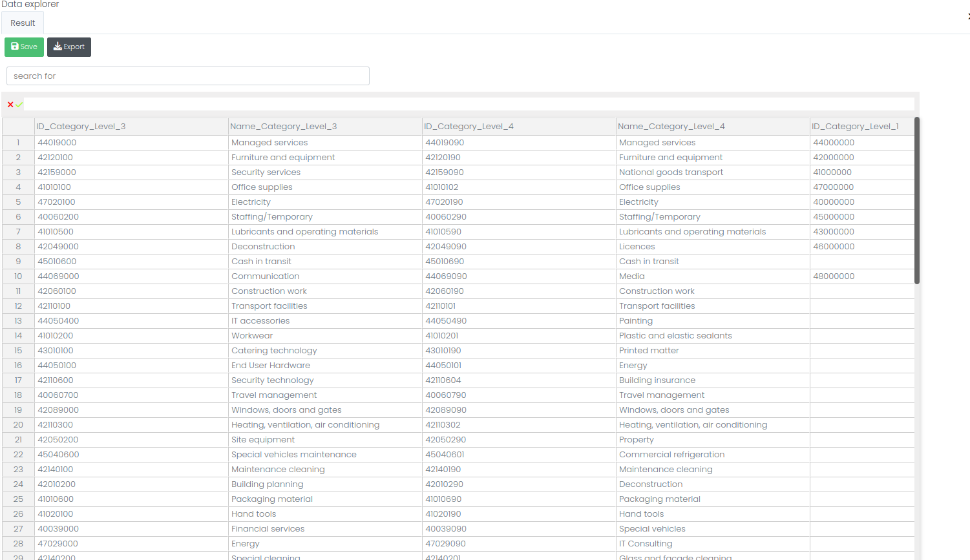This screenshot has height=560, width=970.
Task: Select row number 1 header
Action: point(18,143)
